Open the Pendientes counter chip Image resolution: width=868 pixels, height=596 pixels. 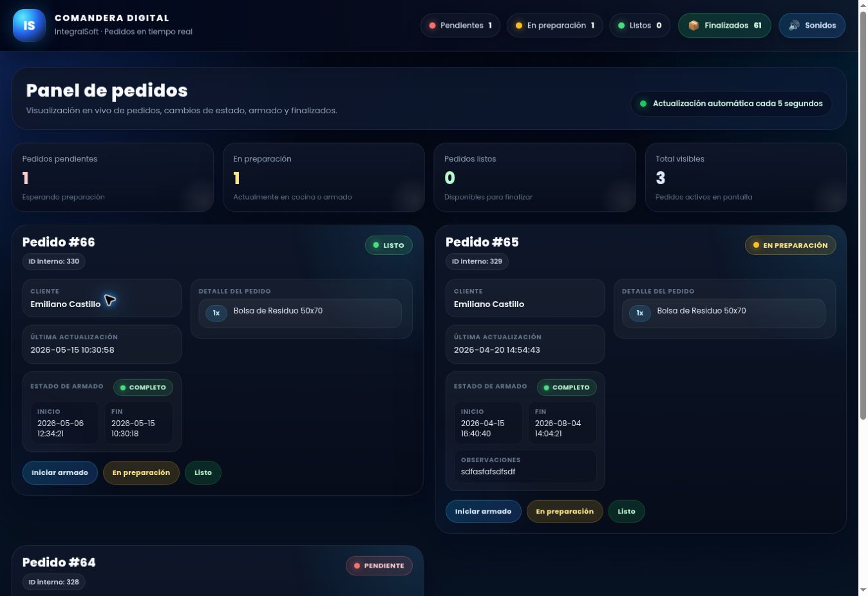point(460,26)
